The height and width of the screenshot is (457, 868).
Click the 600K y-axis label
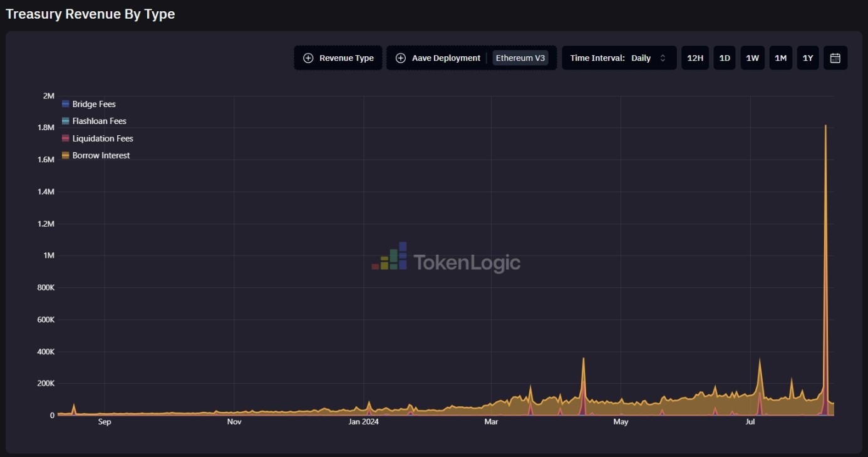coord(44,320)
